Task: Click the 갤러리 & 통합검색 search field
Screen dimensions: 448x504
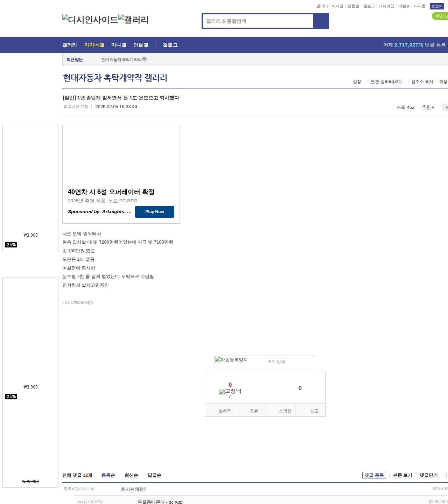Action: pos(258,21)
